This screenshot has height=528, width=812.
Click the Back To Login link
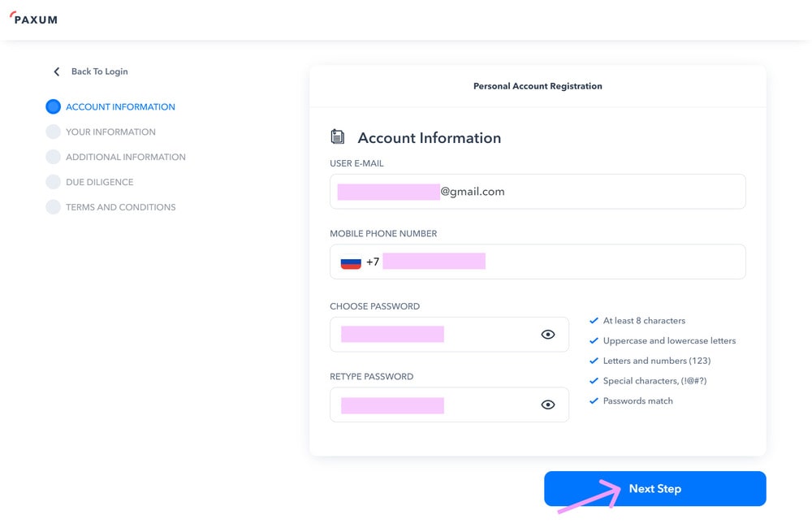click(x=99, y=71)
